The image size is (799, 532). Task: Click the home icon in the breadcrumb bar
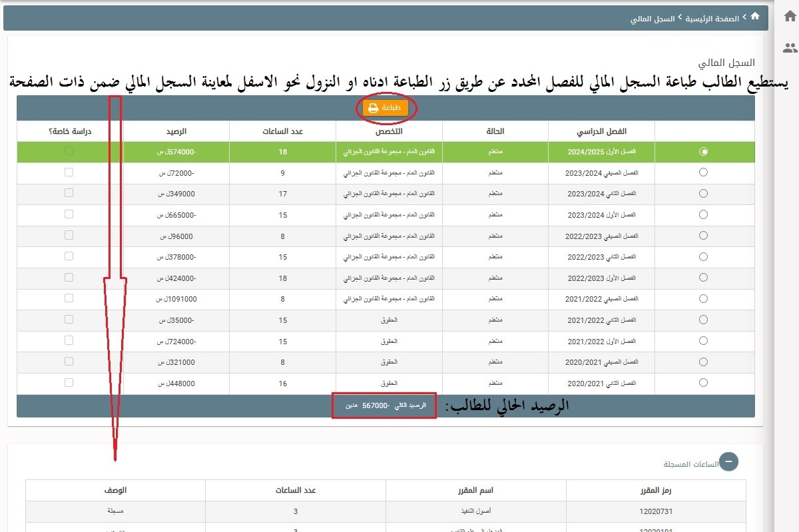click(x=754, y=18)
